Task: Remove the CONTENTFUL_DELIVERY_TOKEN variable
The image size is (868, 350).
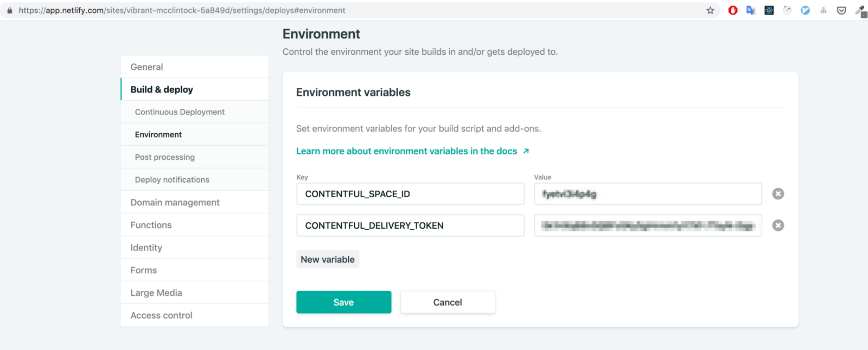Action: [778, 225]
